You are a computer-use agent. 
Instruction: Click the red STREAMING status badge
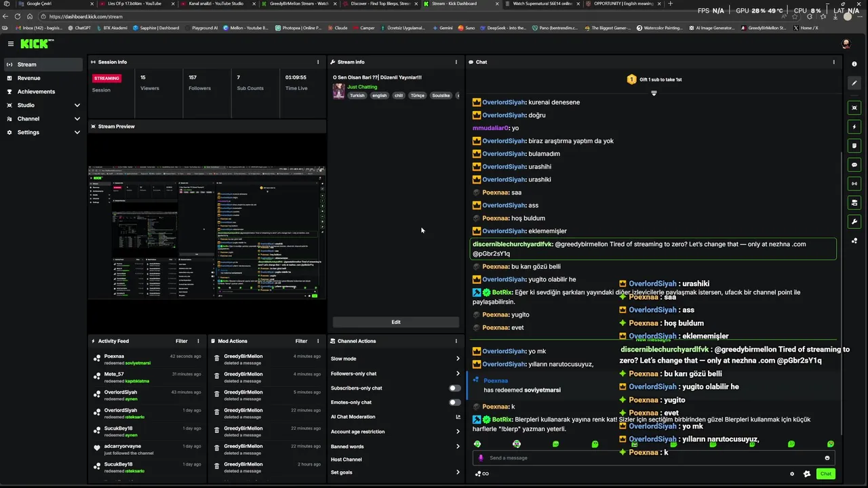(x=106, y=78)
